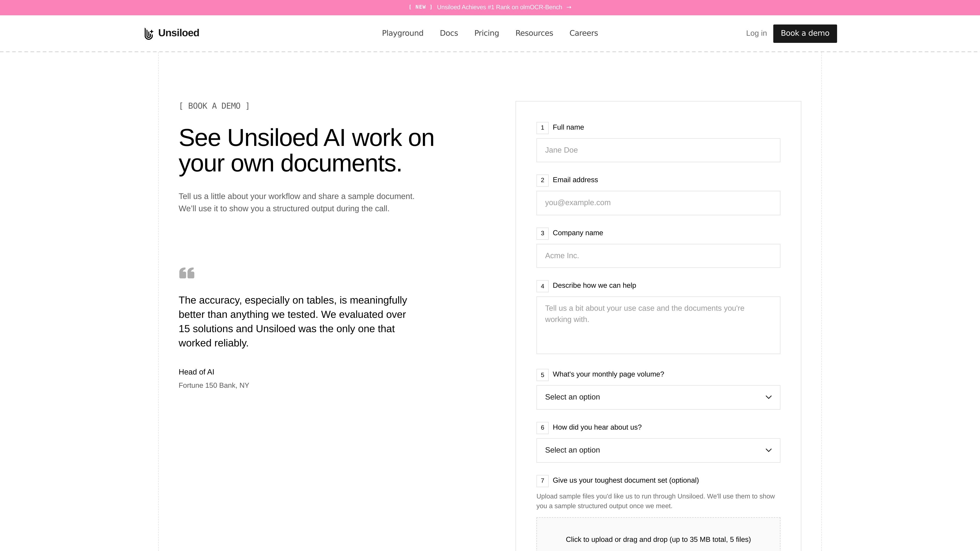
Task: Click the Unsiloed brand name
Action: click(178, 33)
